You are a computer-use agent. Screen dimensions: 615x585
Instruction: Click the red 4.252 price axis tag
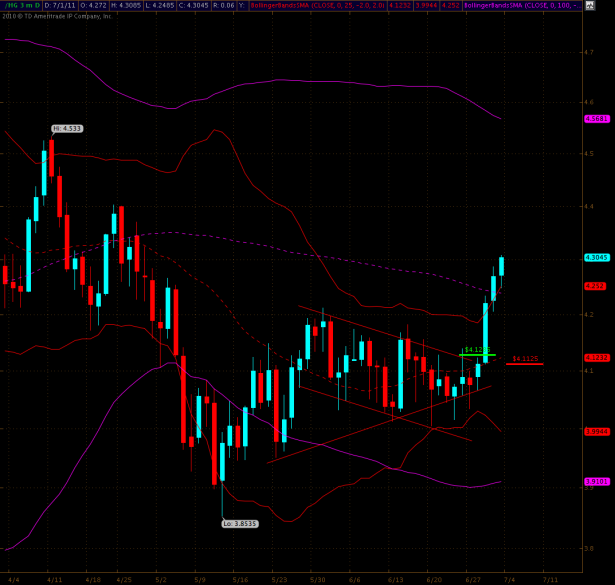595,285
